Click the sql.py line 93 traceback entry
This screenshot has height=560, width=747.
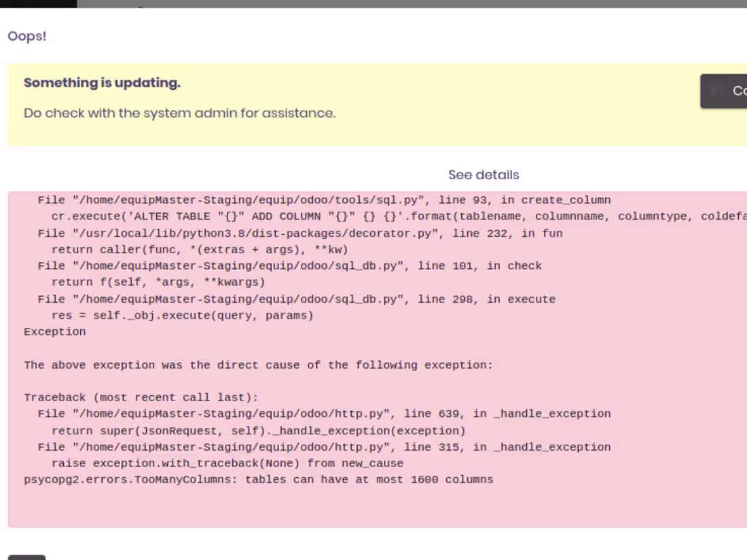point(323,200)
